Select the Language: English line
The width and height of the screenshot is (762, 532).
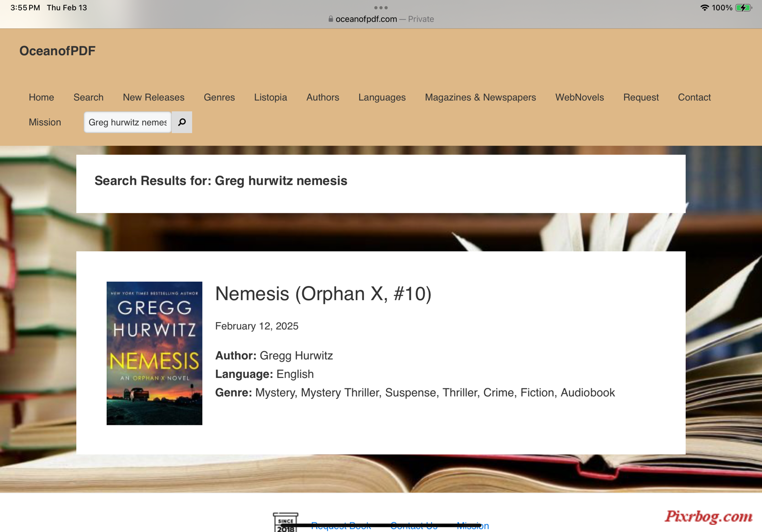[x=264, y=374]
